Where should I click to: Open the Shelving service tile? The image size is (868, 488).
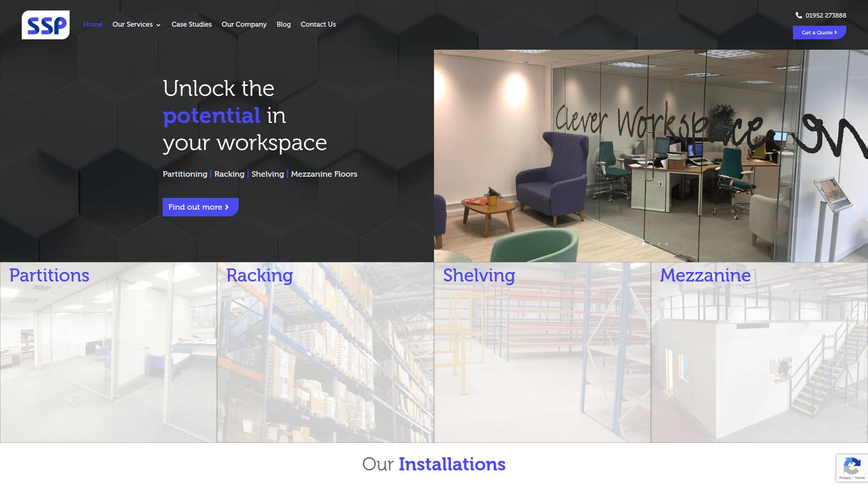point(542,352)
